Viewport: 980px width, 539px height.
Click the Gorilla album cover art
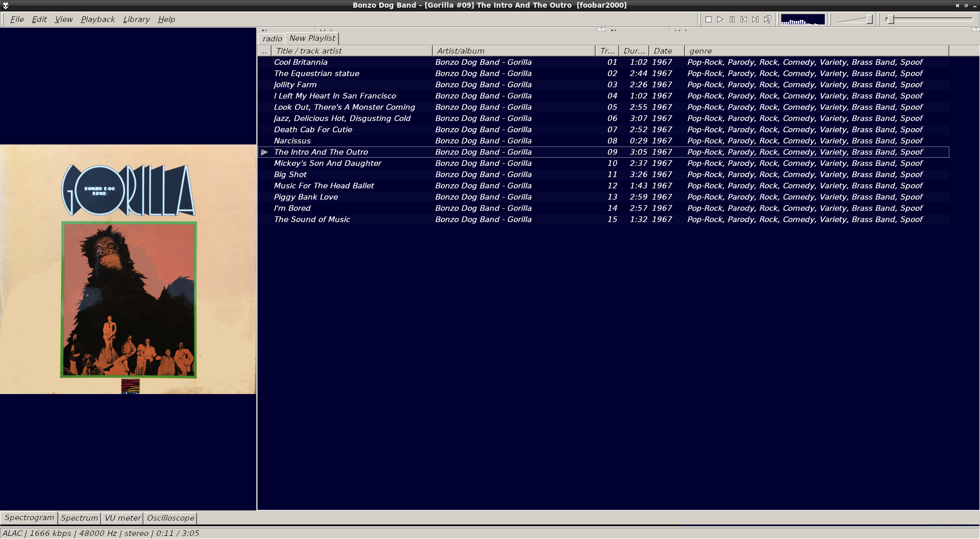[x=128, y=269]
